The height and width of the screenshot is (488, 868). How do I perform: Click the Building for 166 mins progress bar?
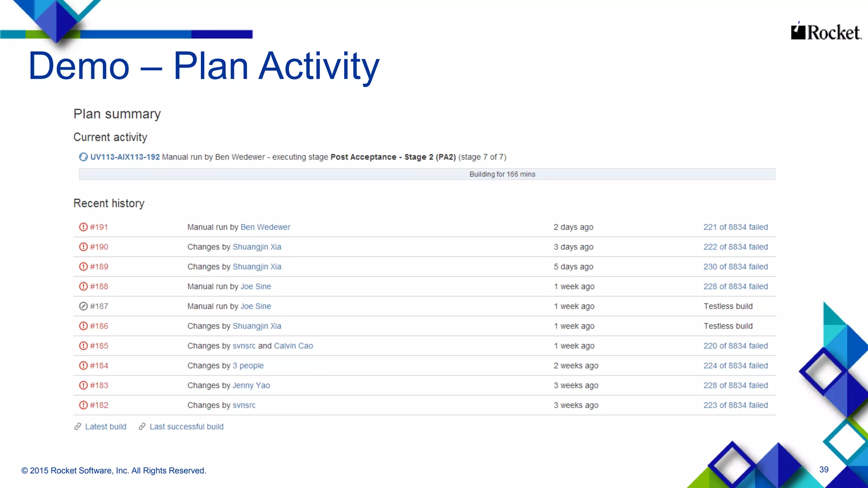427,174
